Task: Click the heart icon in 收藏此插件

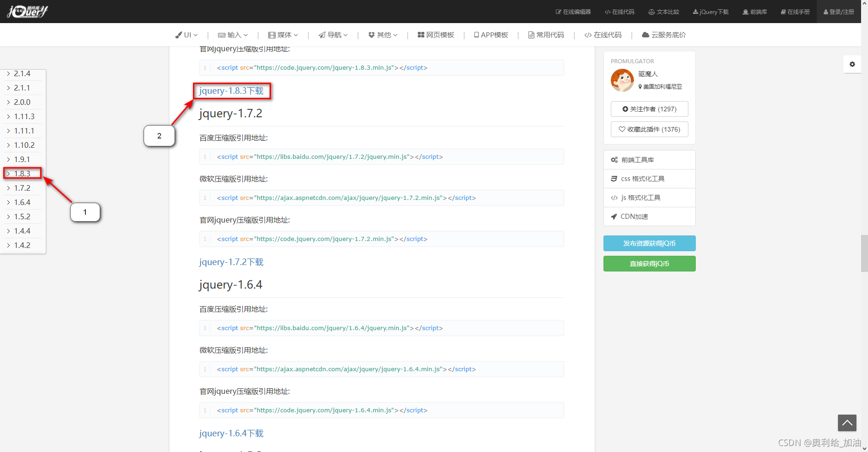Action: click(622, 129)
